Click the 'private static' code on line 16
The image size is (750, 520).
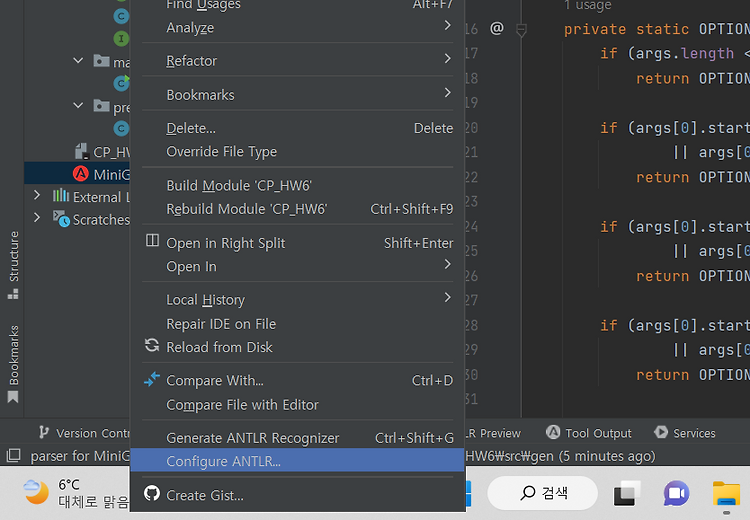(x=626, y=29)
